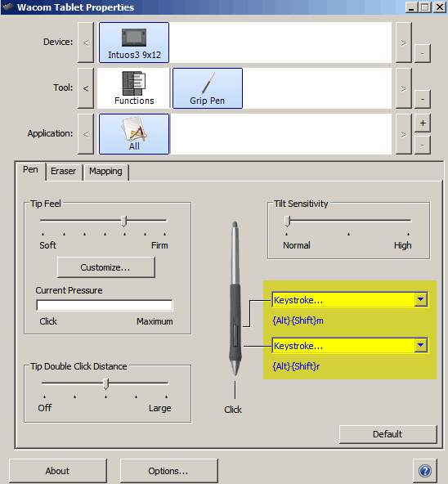
Task: Click the Device list right arrow
Action: click(404, 43)
